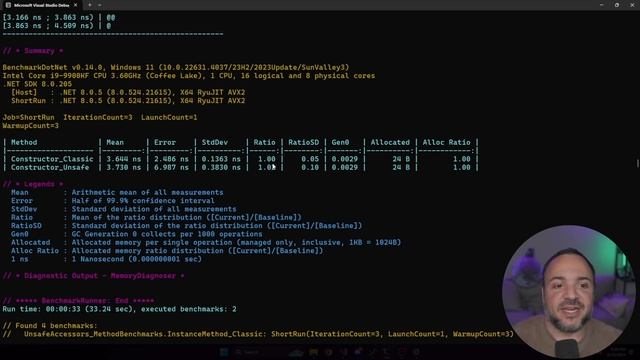
Task: Click the 'Error' column header
Action: click(x=165, y=142)
